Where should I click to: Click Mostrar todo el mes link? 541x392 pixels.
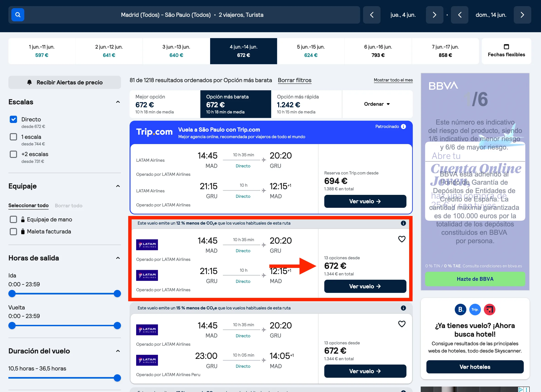393,80
